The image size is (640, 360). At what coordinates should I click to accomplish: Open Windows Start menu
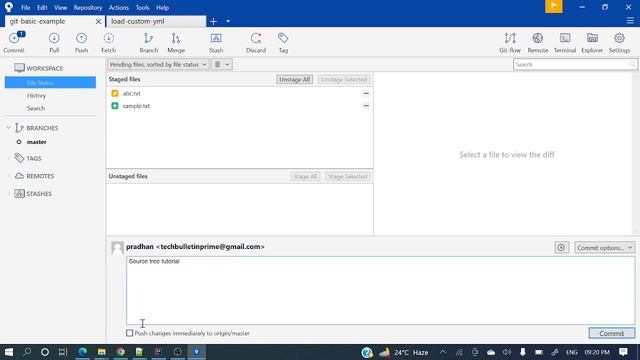pos(9,352)
